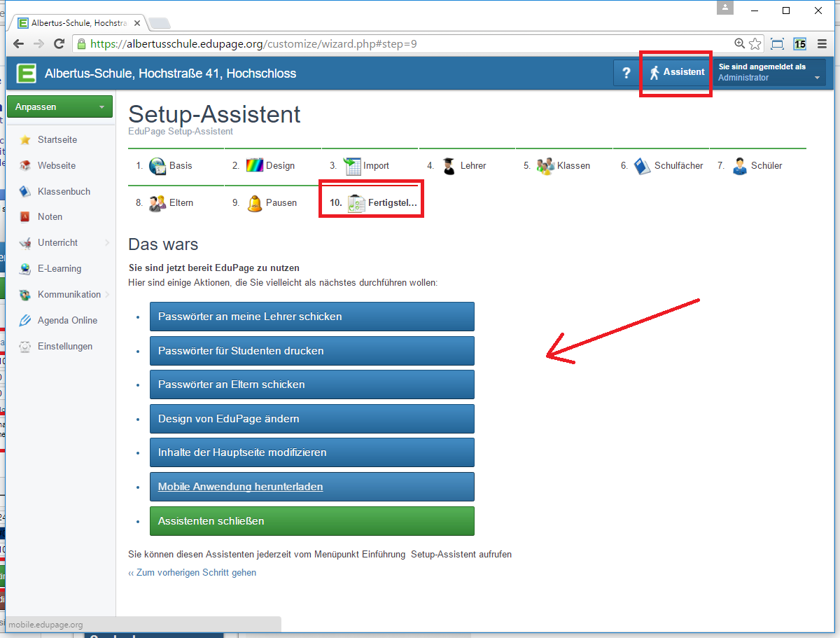Screen dimensions: 840x638
Task: Follow the Zum vorherigen Schritt gehen link
Action: [x=192, y=573]
